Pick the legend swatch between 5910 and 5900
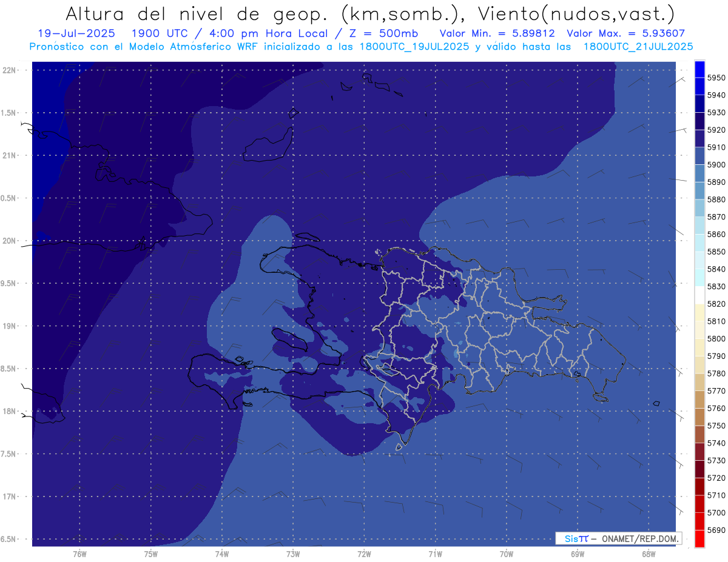Image resolution: width=728 pixels, height=562 pixels. tap(699, 156)
